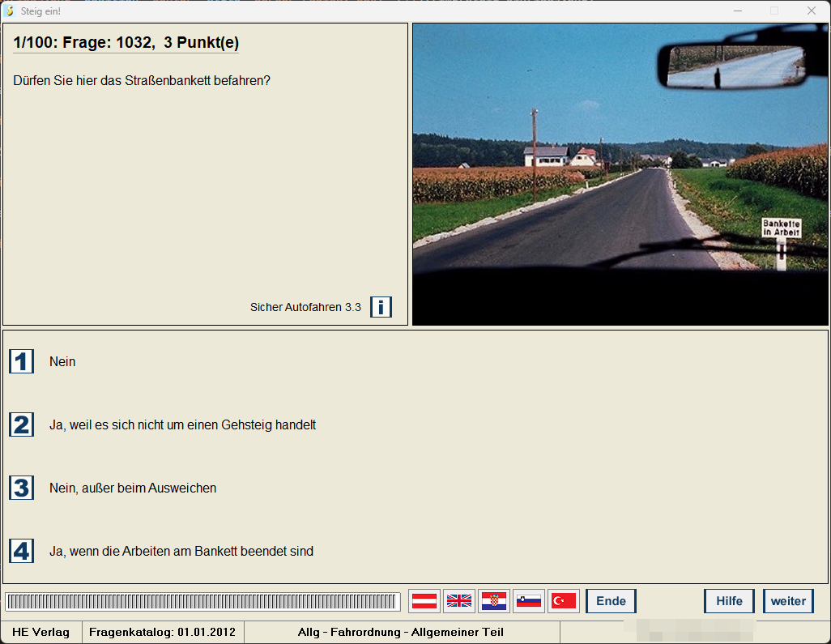Switch to English via the UK flag
831x644 pixels.
tap(459, 601)
